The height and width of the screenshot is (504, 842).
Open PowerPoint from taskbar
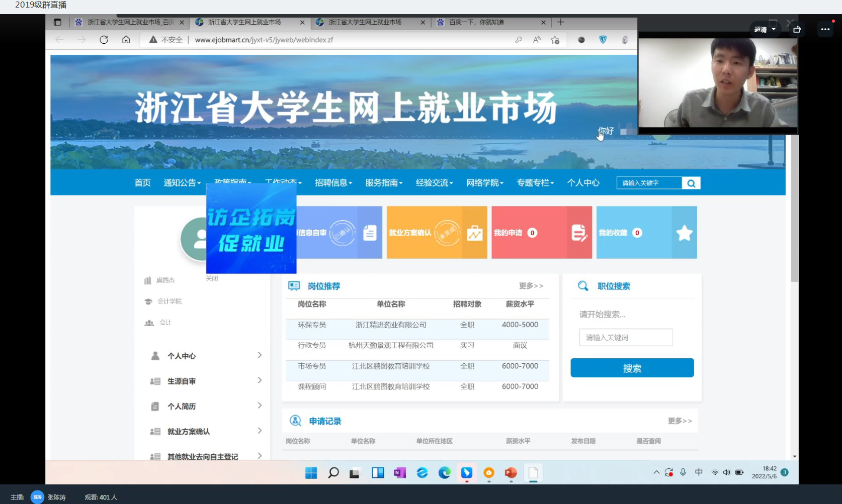pos(511,473)
